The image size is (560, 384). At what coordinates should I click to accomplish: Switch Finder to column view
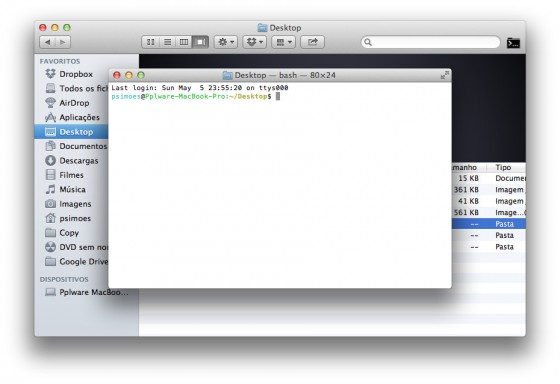pyautogui.click(x=184, y=42)
